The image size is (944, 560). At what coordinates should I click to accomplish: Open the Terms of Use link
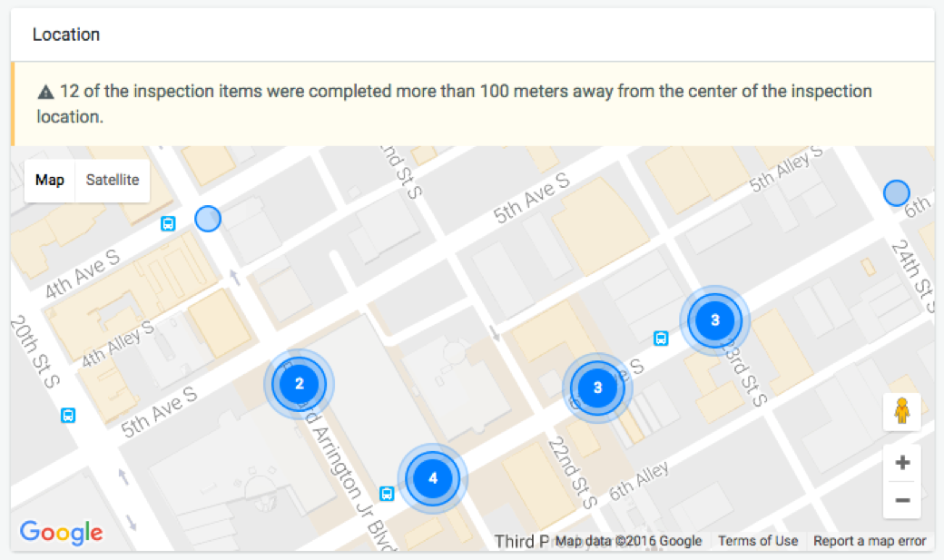pyautogui.click(x=757, y=541)
